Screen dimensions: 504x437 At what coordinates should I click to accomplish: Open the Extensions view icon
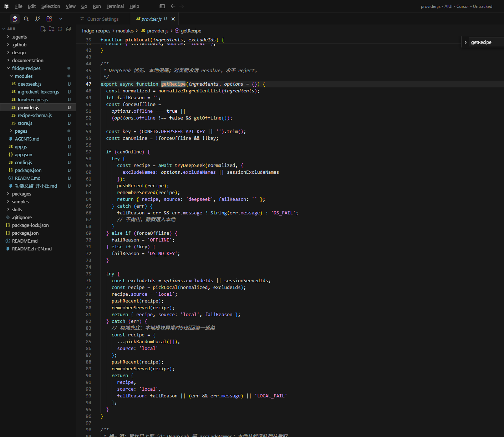click(x=49, y=19)
